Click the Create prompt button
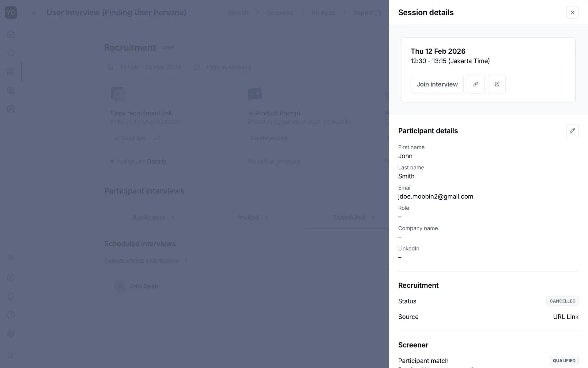The width and height of the screenshot is (588, 368). [x=269, y=138]
